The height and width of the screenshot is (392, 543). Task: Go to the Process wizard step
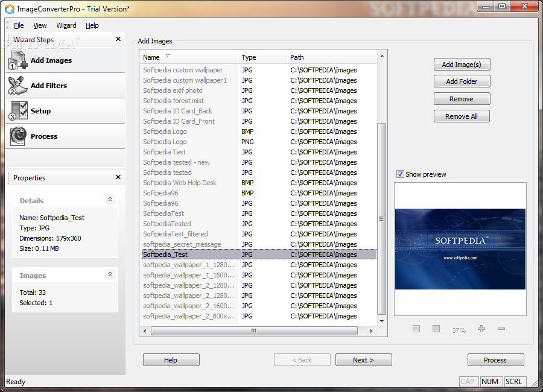click(x=65, y=136)
